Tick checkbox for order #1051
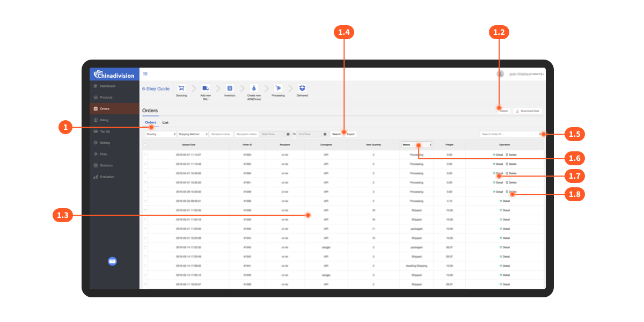644x322 pixels. [x=145, y=182]
